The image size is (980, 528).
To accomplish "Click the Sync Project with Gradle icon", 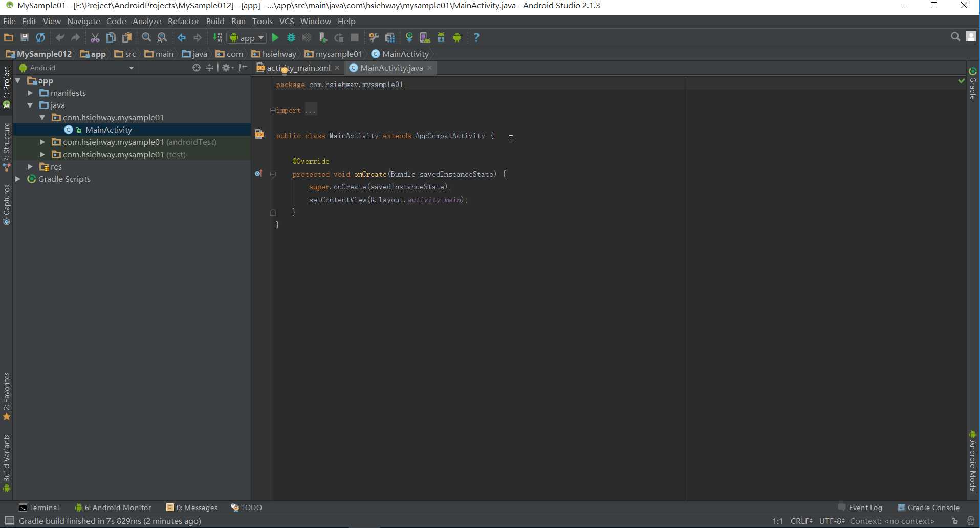I will tap(409, 37).
